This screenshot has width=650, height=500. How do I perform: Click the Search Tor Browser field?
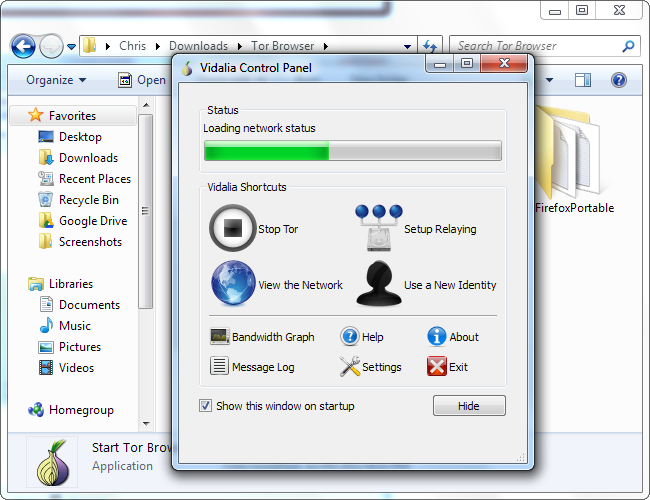tap(545, 46)
